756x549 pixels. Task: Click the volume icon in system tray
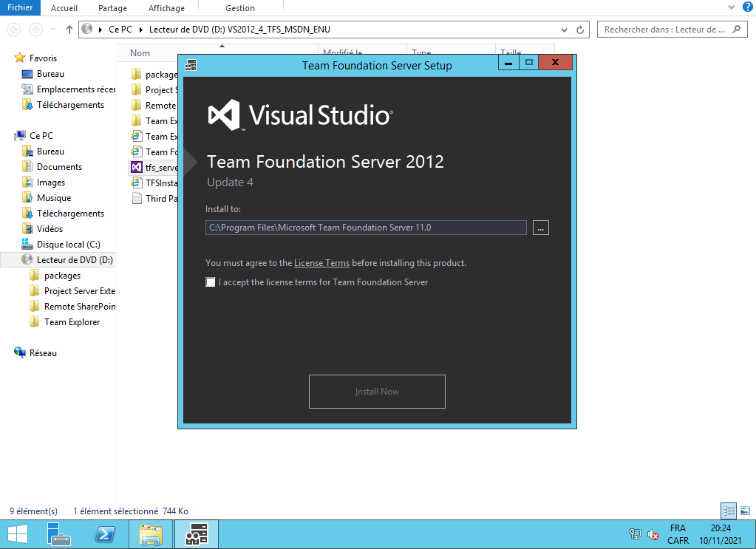(653, 534)
